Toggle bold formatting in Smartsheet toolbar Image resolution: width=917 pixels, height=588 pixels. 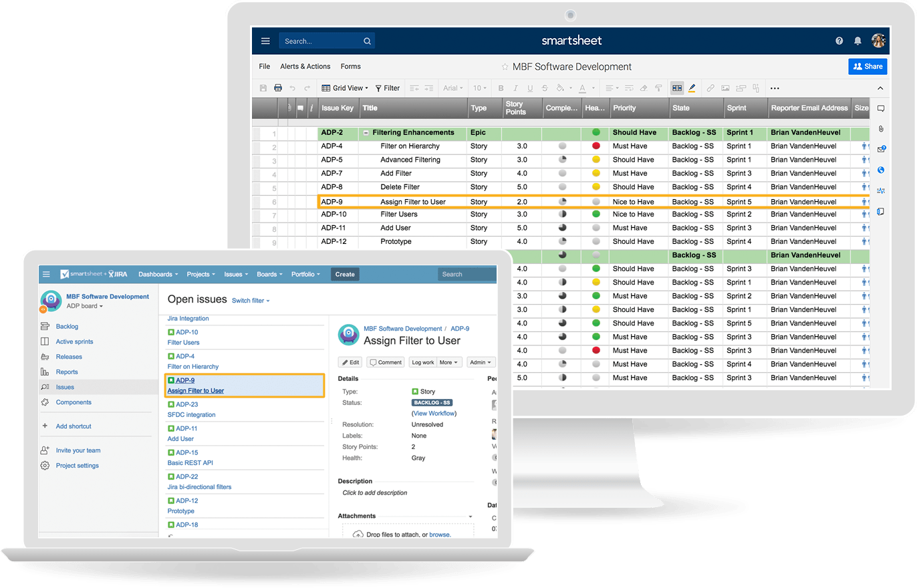[x=501, y=88]
